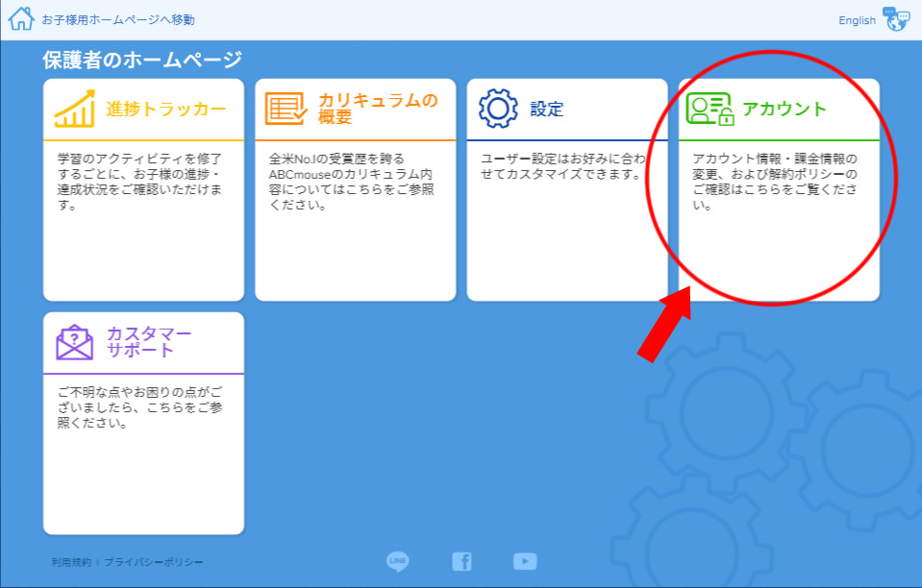Open the プライバシーポリシー link
This screenshot has width=922, height=588.
[x=154, y=562]
